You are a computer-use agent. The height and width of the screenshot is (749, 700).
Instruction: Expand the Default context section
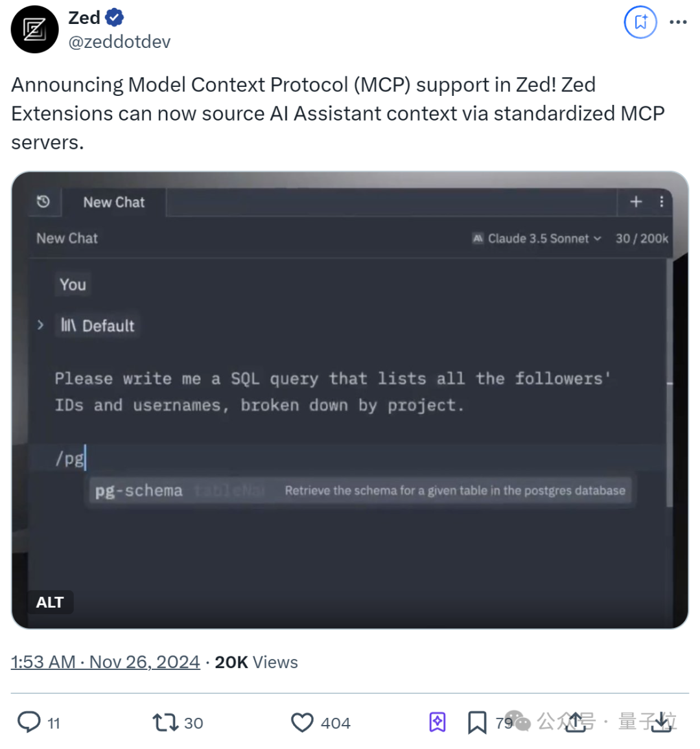40,325
